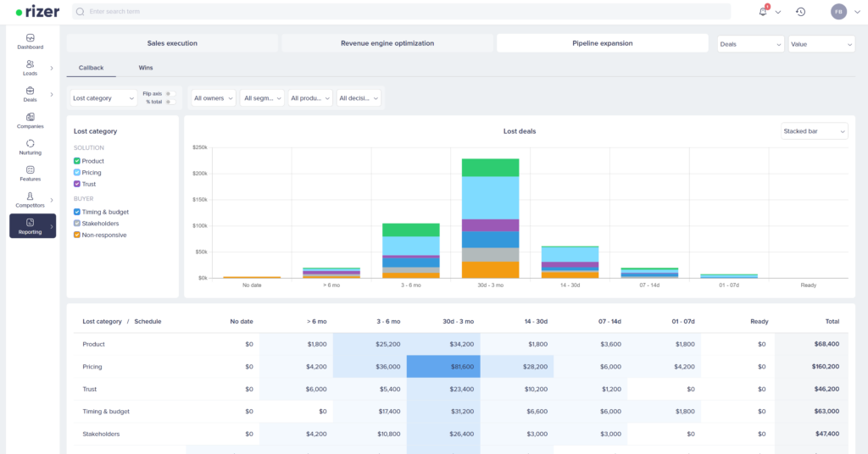
Task: Switch to the Wins tab
Action: click(146, 68)
